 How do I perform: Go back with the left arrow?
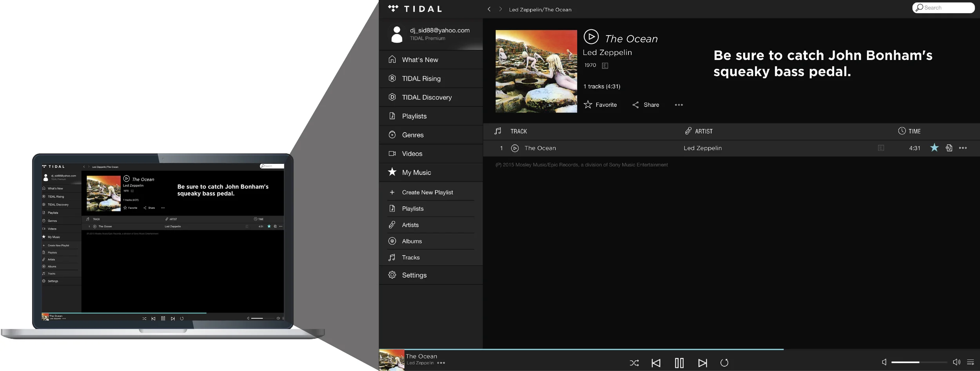pyautogui.click(x=489, y=9)
